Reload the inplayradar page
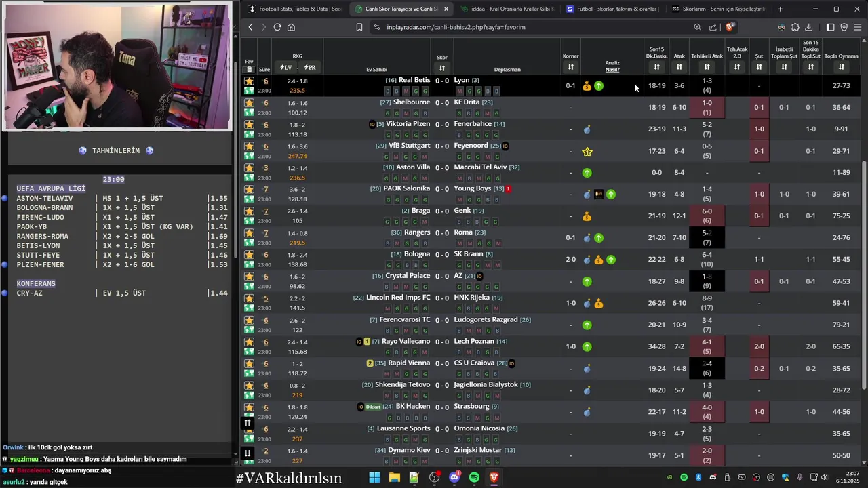 click(277, 27)
